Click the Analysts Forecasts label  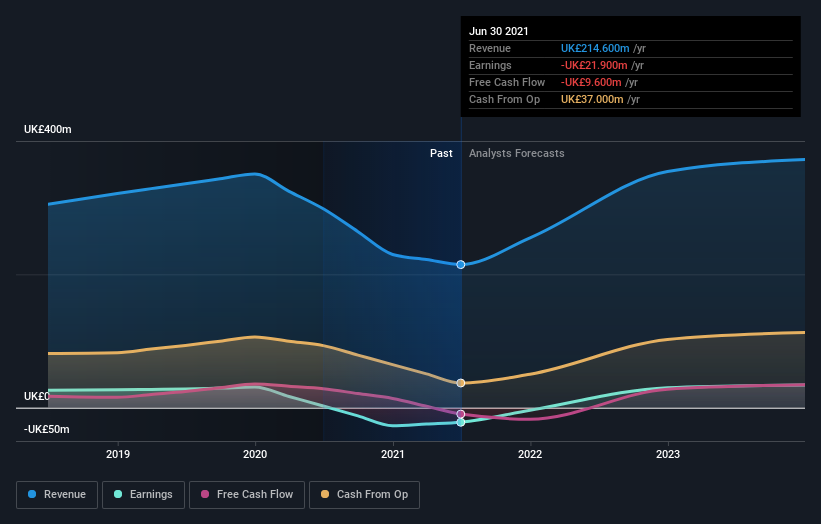516,153
